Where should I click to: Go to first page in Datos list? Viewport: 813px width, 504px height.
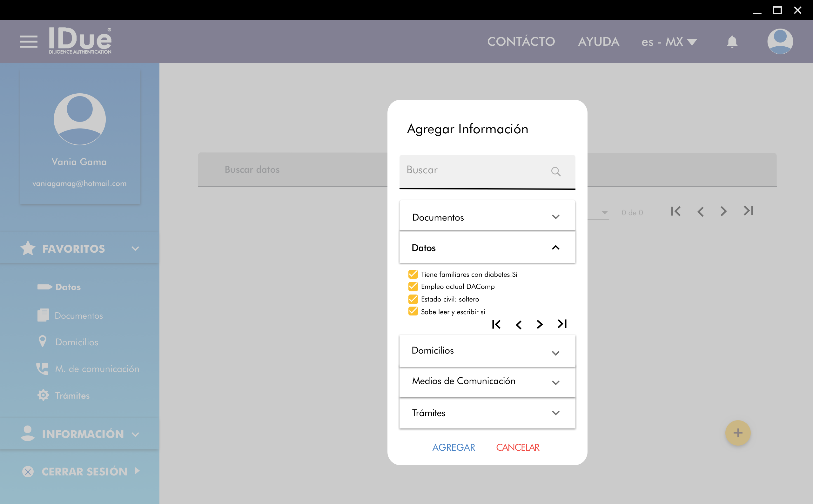pyautogui.click(x=496, y=324)
